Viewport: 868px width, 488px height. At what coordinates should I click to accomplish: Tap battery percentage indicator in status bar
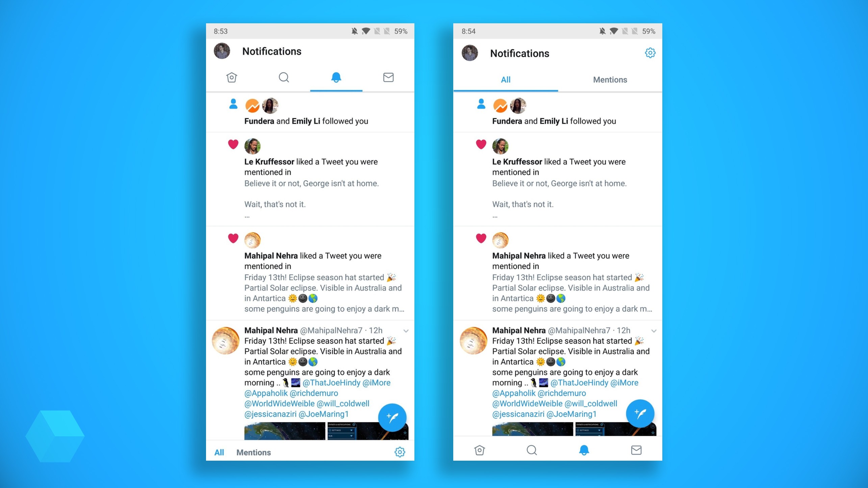click(400, 31)
